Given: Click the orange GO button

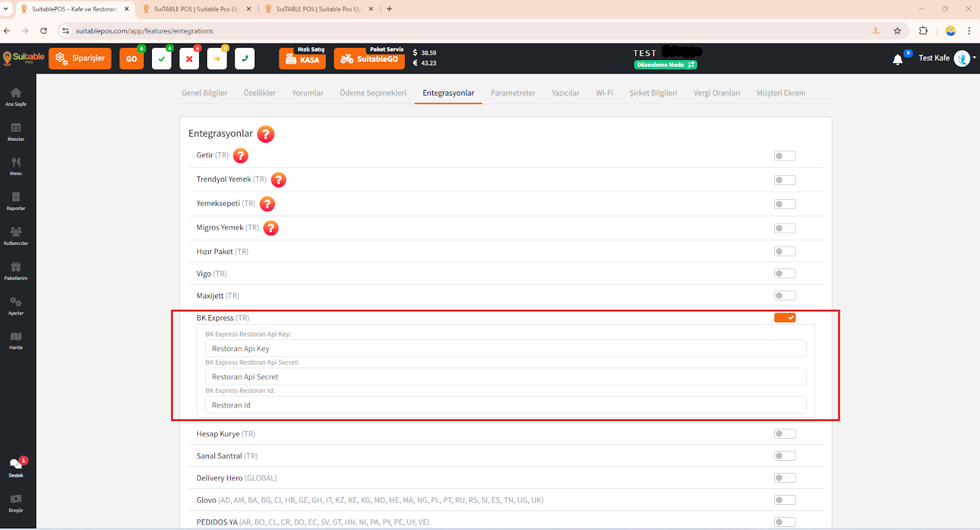Looking at the screenshot, I should click(132, 59).
